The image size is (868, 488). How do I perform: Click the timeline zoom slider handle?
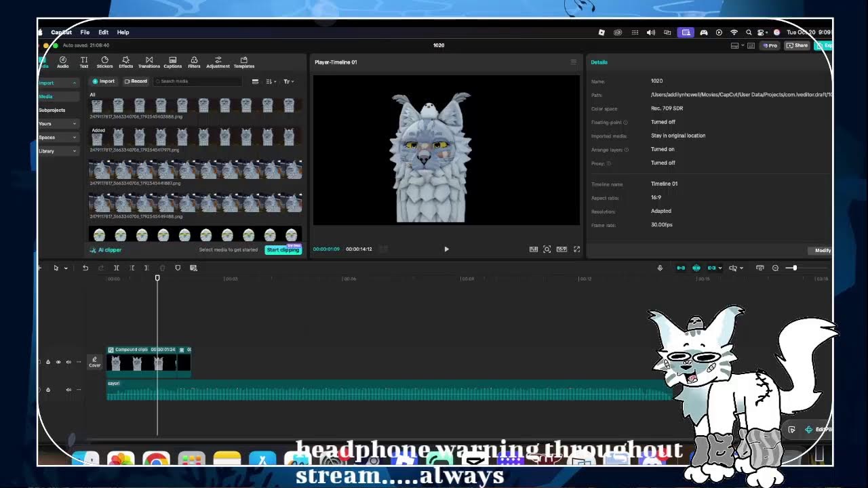pyautogui.click(x=795, y=268)
